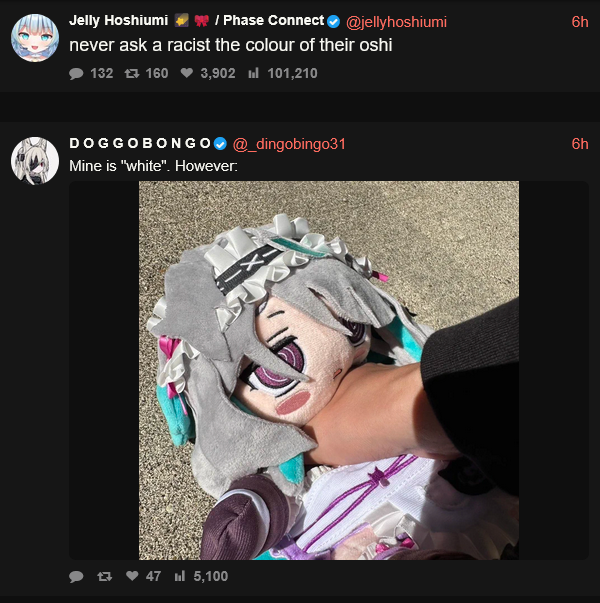Like DOGGOBONGO's reply with 47 likes
This screenshot has height=603, width=600.
tap(132, 575)
